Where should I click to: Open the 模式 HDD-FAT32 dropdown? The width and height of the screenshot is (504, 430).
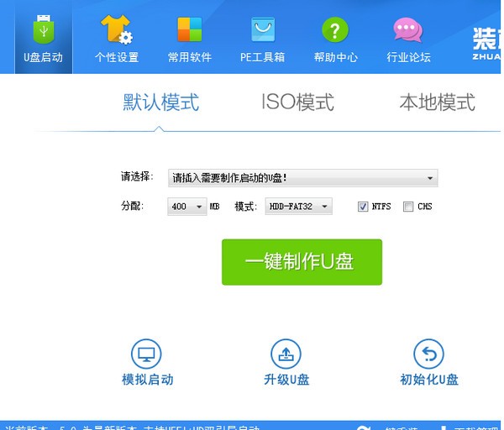click(298, 207)
